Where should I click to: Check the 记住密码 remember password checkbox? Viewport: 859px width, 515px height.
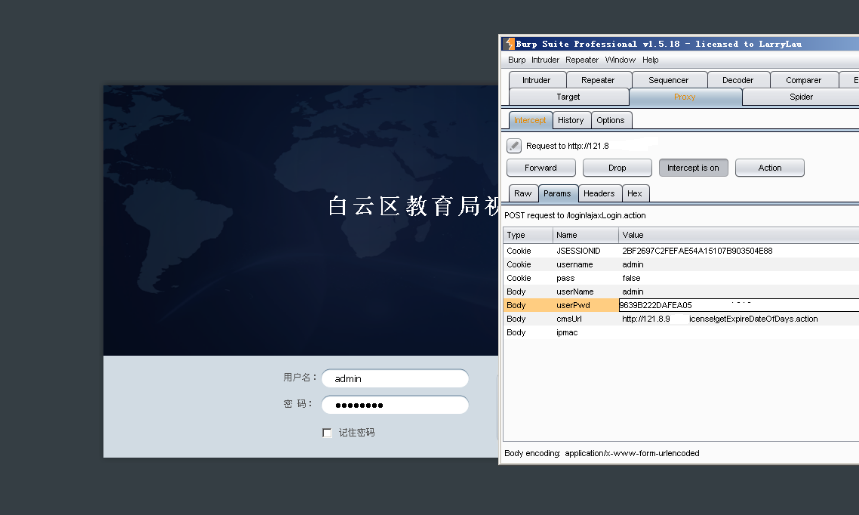click(327, 433)
